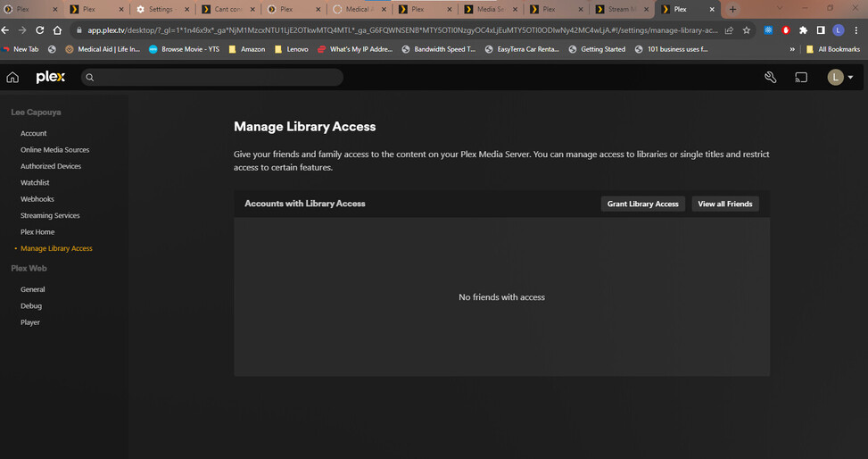The image size is (868, 459).
Task: Reload the page with the refresh icon
Action: click(40, 30)
